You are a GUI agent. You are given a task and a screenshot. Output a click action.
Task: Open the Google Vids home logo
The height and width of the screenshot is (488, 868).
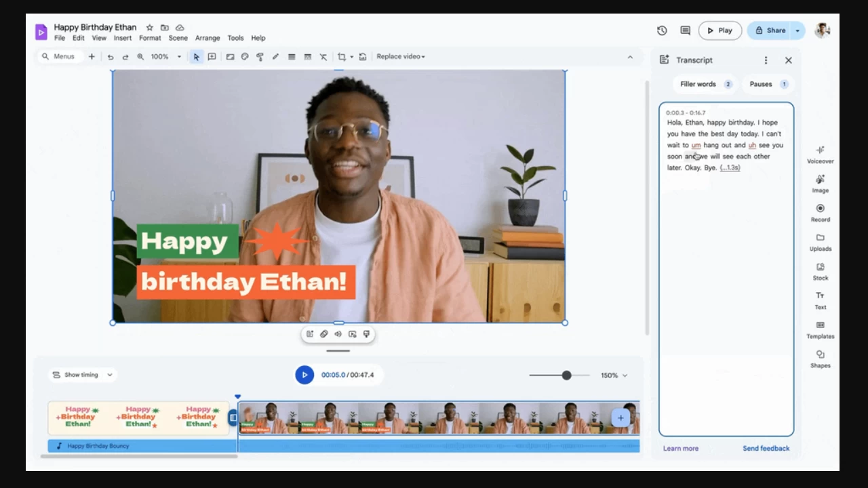(41, 32)
